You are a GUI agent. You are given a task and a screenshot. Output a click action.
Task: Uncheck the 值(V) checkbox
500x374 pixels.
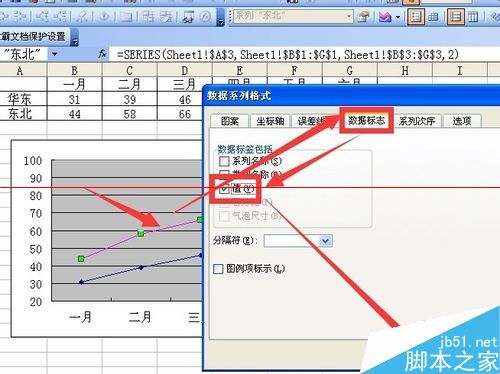pos(224,189)
